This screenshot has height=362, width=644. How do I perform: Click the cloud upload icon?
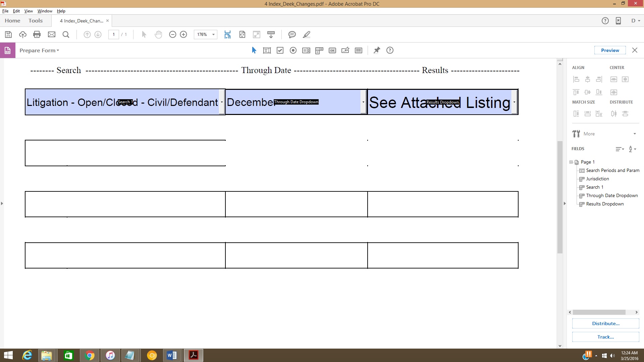(23, 35)
